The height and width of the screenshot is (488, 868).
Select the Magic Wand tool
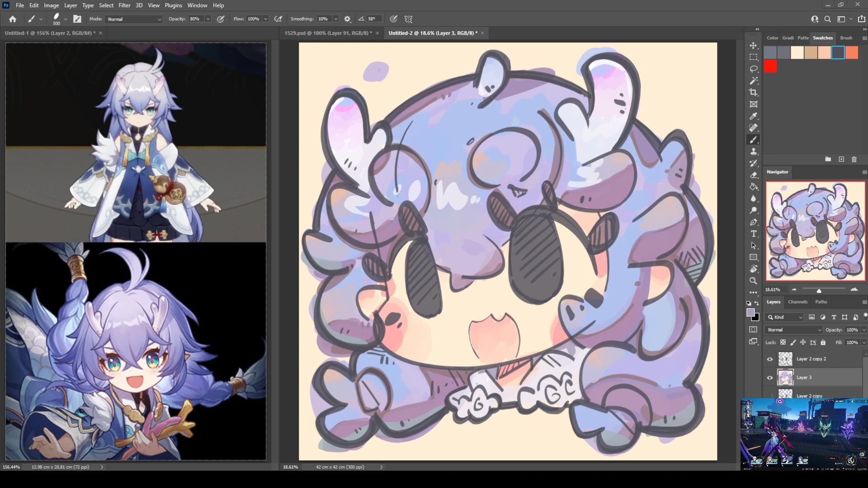coord(753,81)
